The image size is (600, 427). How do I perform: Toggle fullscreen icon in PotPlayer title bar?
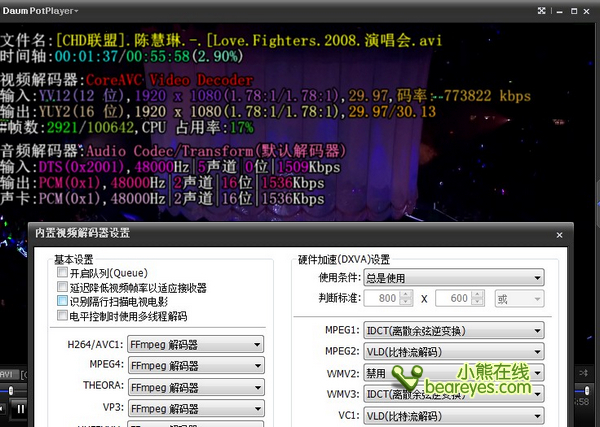point(541,11)
